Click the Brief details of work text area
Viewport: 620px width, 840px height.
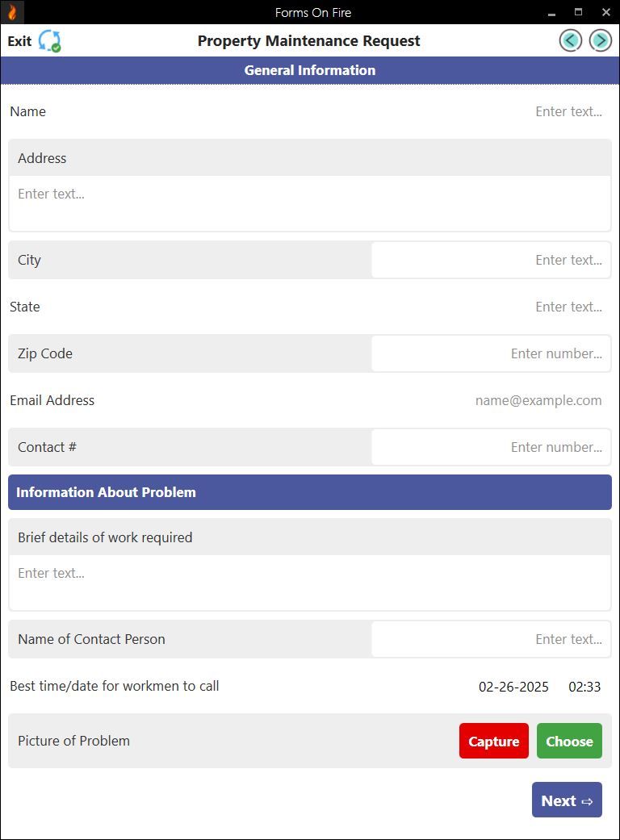click(309, 581)
